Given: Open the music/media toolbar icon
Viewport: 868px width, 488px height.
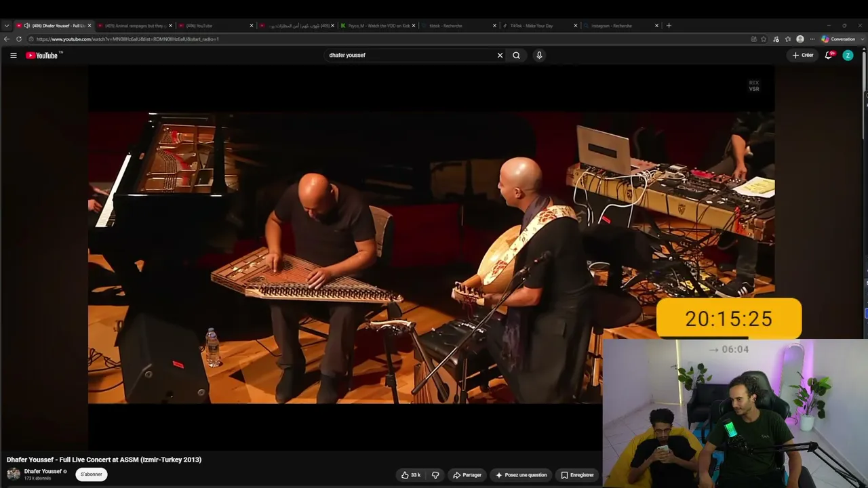Looking at the screenshot, I should point(776,39).
